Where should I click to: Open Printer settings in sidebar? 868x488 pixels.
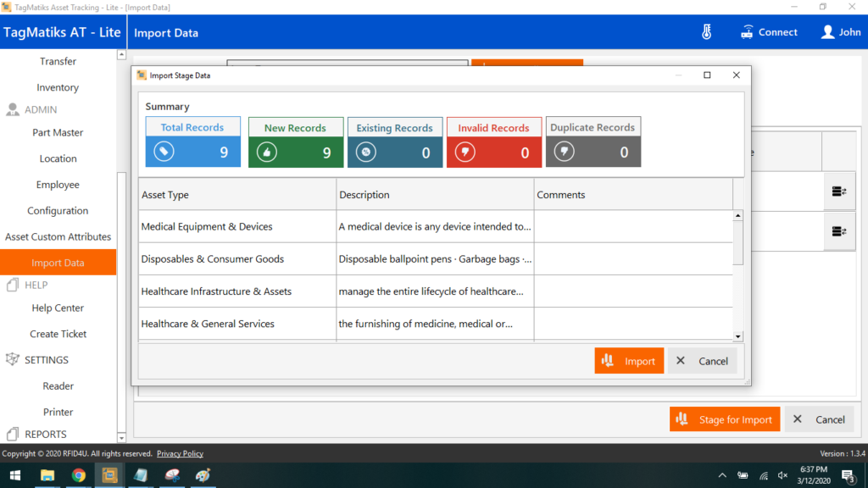click(58, 413)
